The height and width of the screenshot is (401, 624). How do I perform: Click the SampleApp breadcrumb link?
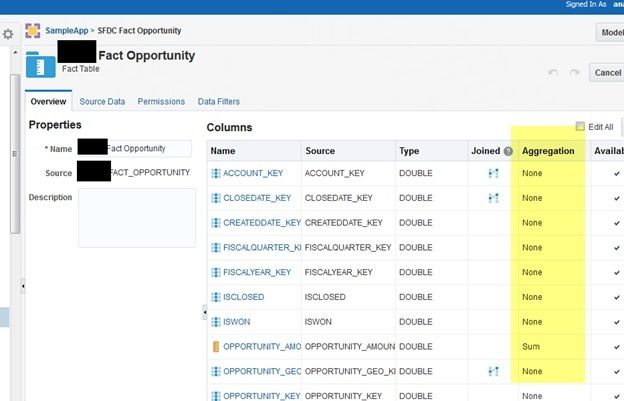click(66, 31)
